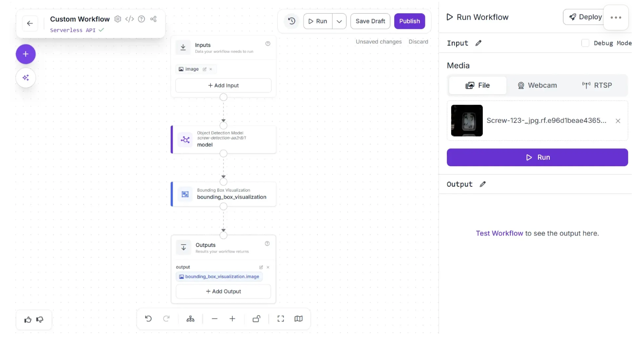The image size is (644, 342).
Task: Select the RTSP media tab
Action: click(597, 85)
